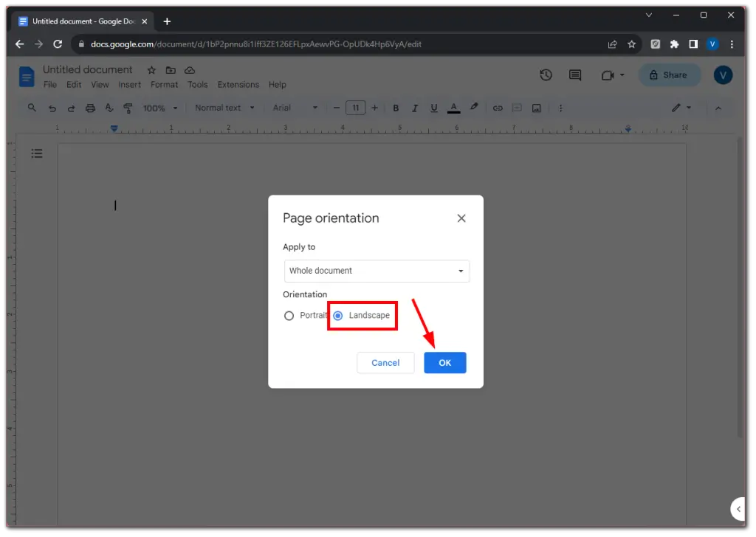This screenshot has height=537, width=756.
Task: Select the Landscape orientation radio button
Action: click(338, 315)
